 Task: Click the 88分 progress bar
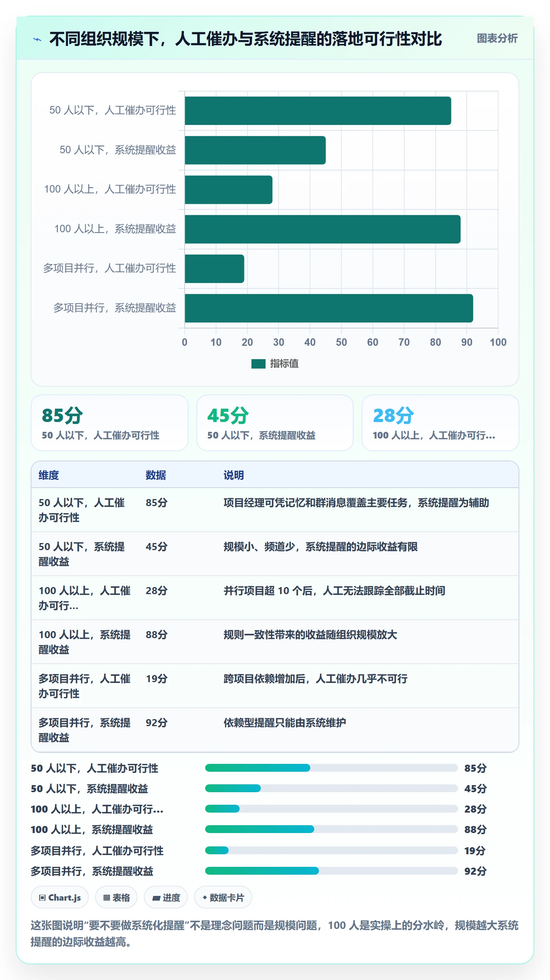[x=332, y=829]
